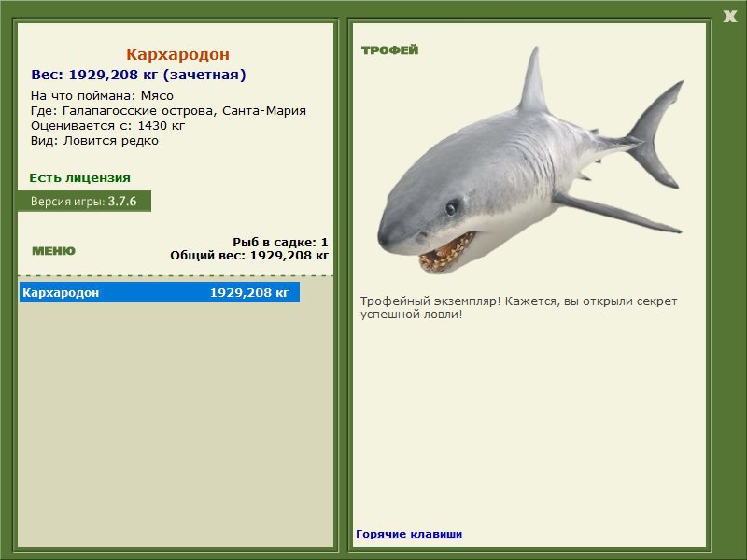Click the Рыб в садке: 1 counter
Viewport: 747px width, 560px height.
[x=280, y=243]
